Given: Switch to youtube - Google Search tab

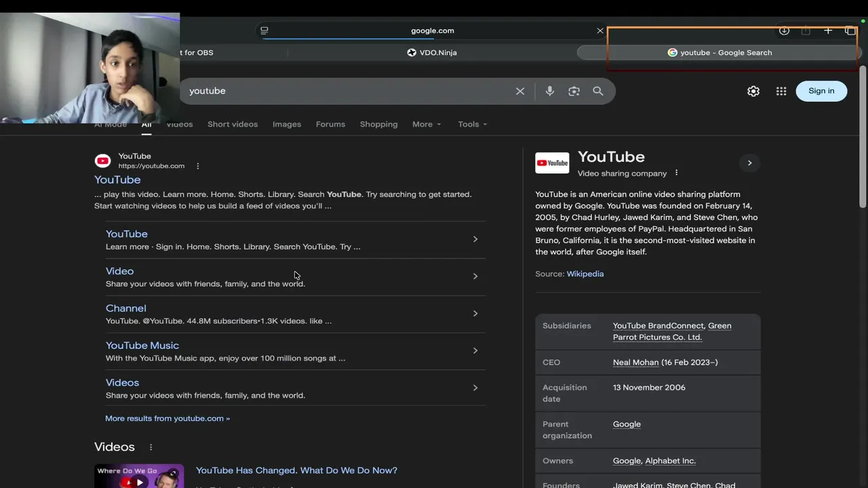Looking at the screenshot, I should click(719, 52).
